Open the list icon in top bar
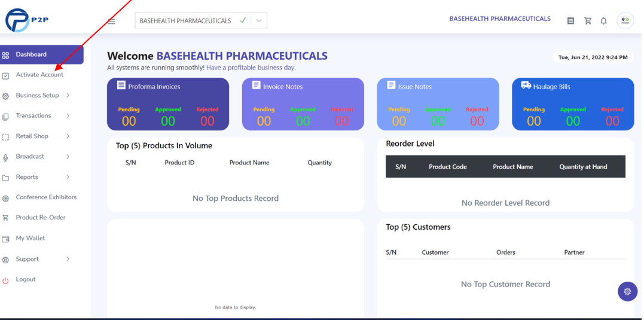The height and width of the screenshot is (320, 644). 570,21
